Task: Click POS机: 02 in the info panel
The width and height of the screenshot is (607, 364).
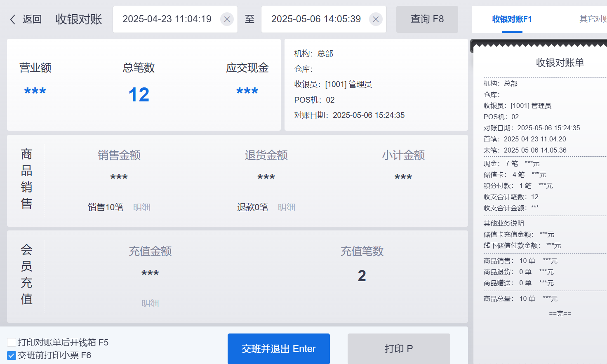Action: (x=314, y=100)
